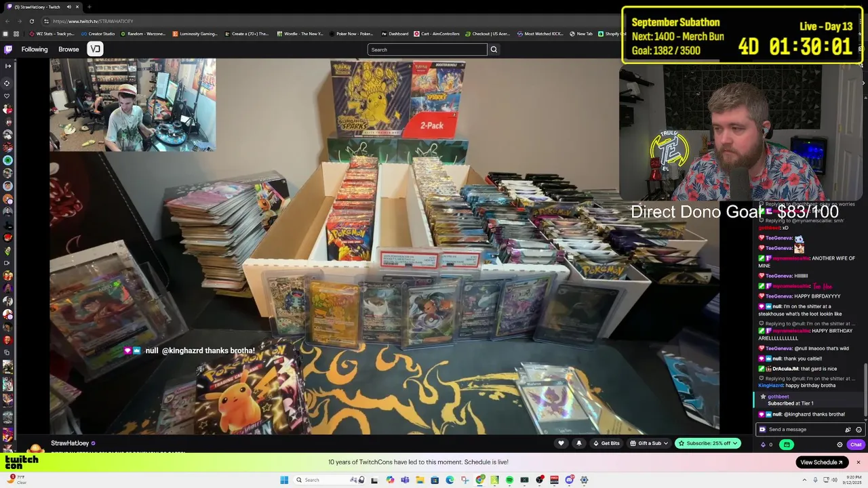Open Most Watched KICK bookmark
Image resolution: width=868 pixels, height=488 pixels.
click(540, 33)
